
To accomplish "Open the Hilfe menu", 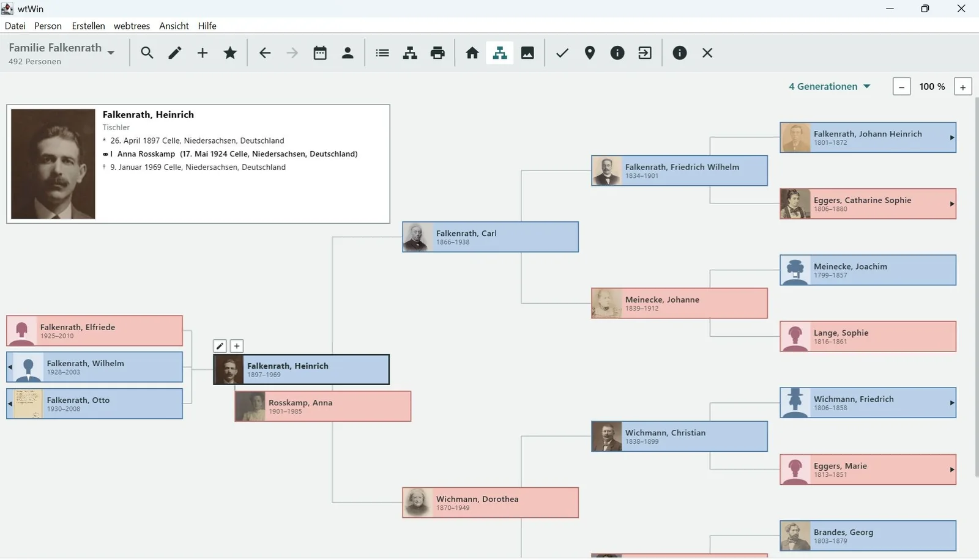I will click(207, 26).
